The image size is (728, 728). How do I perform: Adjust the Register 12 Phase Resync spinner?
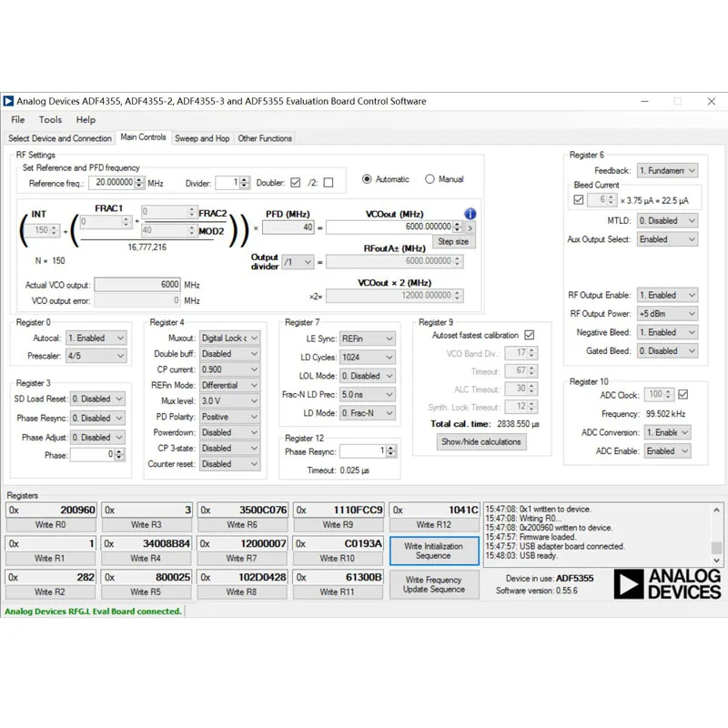pyautogui.click(x=391, y=450)
